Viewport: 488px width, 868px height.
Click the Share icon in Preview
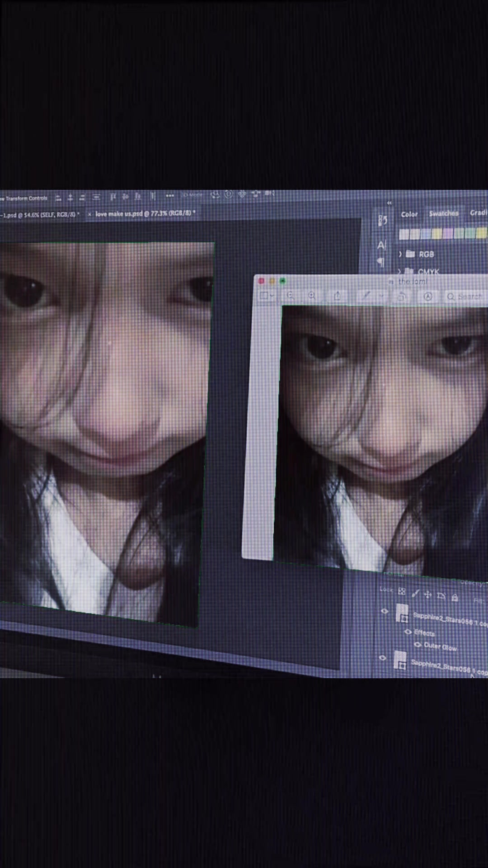(x=338, y=296)
